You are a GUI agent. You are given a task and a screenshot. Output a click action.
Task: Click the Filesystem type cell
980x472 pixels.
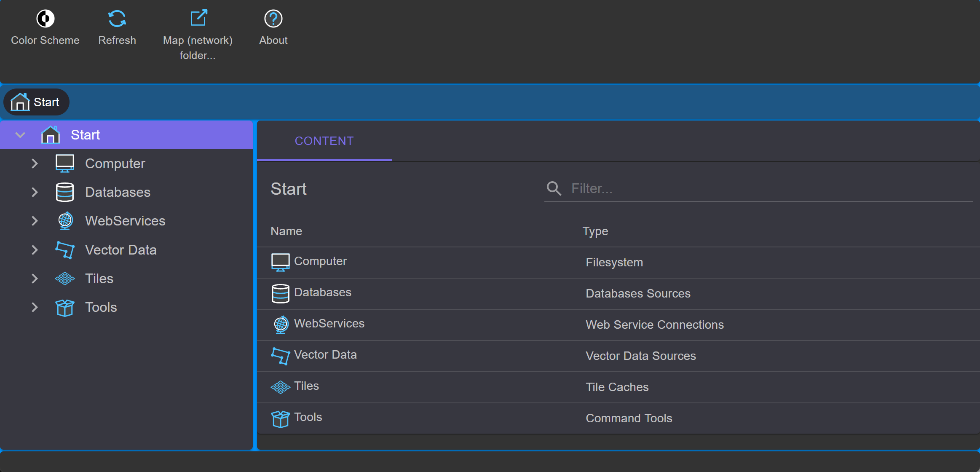pos(614,263)
